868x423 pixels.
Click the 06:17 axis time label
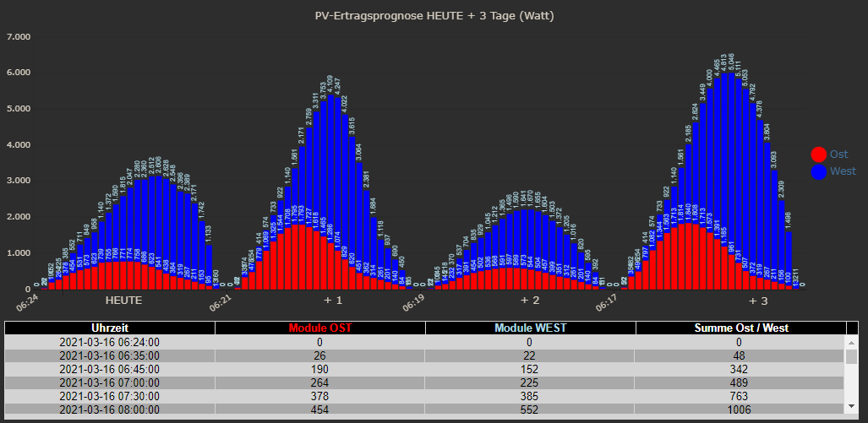(x=607, y=304)
